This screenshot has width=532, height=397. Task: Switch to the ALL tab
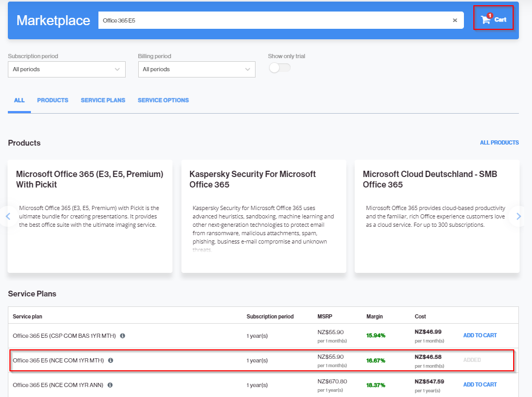point(19,100)
